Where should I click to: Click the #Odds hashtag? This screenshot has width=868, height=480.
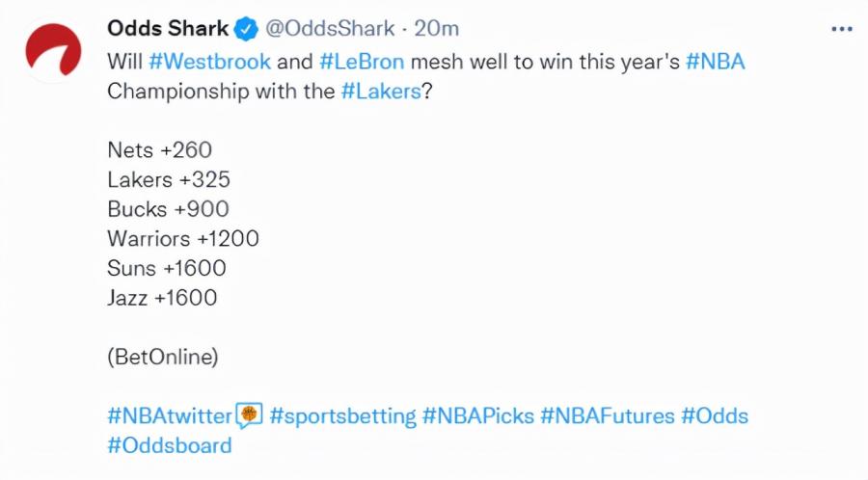click(x=715, y=415)
